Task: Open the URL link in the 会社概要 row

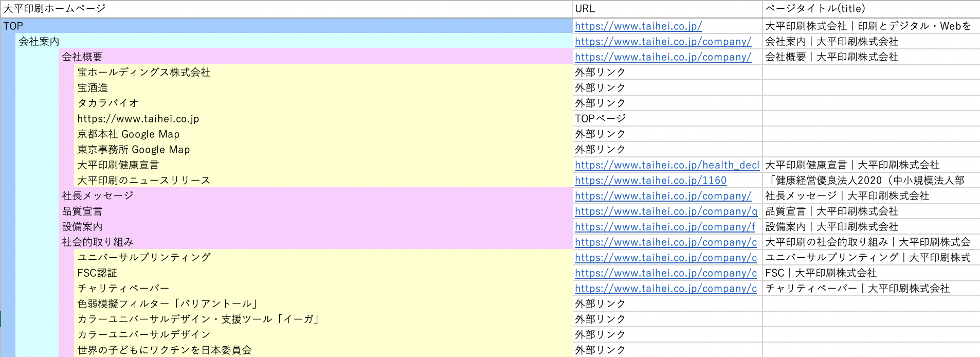Action: pos(663,57)
